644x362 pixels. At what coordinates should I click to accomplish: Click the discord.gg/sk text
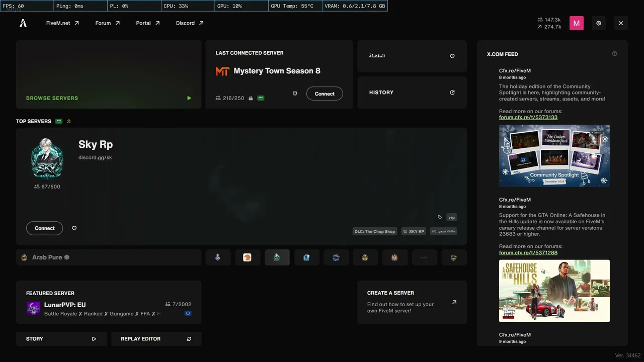[95, 157]
